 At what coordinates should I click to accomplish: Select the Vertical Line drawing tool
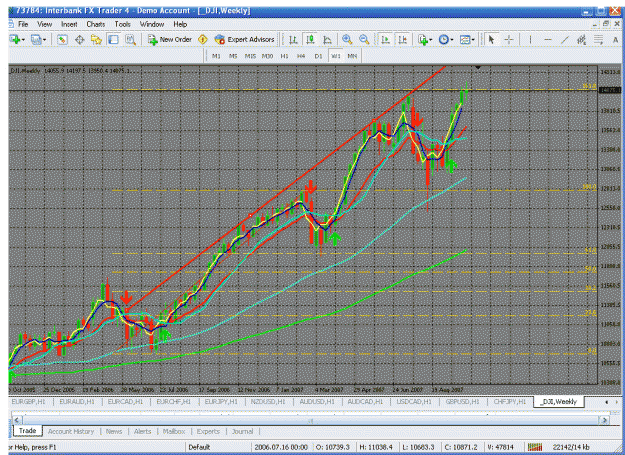(x=530, y=39)
